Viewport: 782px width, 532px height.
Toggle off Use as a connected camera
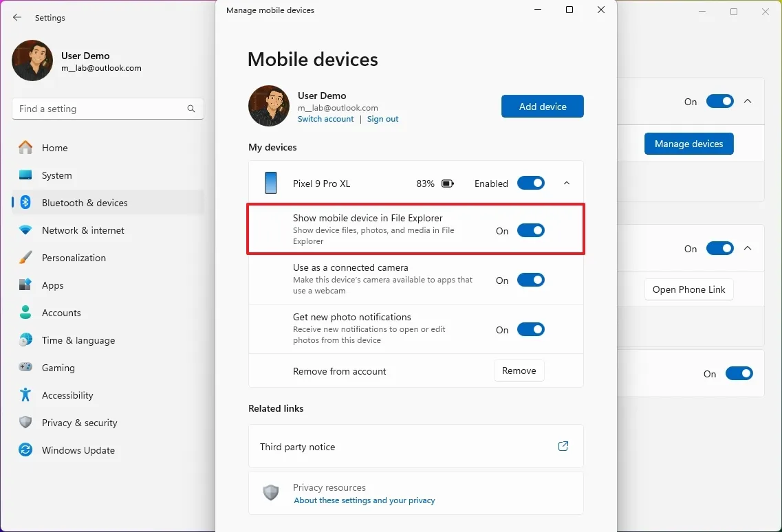pyautogui.click(x=530, y=280)
